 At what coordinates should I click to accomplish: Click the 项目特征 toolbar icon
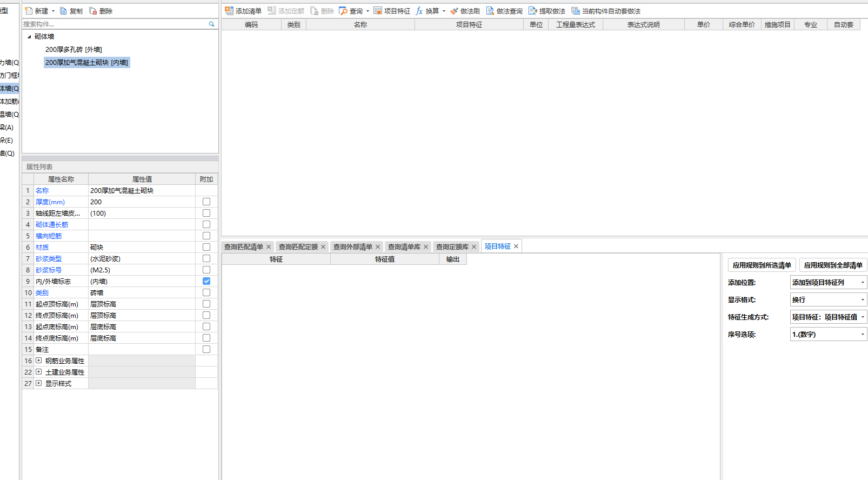coord(378,11)
